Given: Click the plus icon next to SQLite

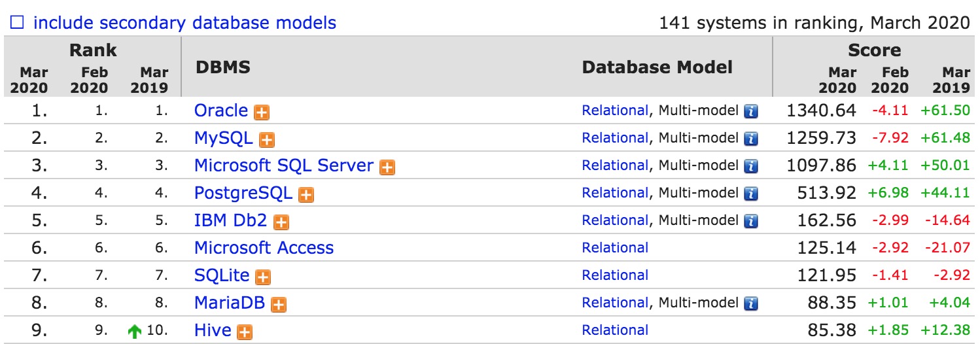Looking at the screenshot, I should (x=263, y=277).
